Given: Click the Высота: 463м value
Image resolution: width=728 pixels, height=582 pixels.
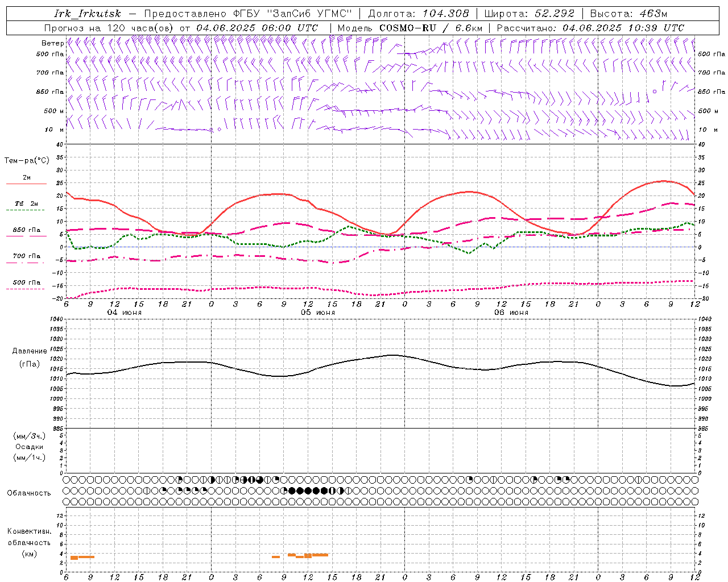Looking at the screenshot, I should tap(628, 14).
